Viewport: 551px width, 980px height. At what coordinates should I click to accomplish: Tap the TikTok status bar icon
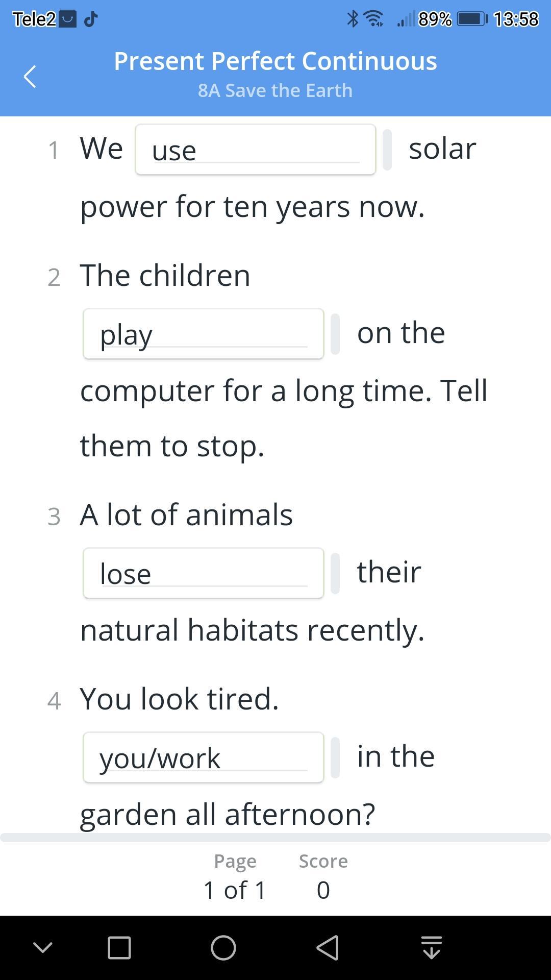91,19
